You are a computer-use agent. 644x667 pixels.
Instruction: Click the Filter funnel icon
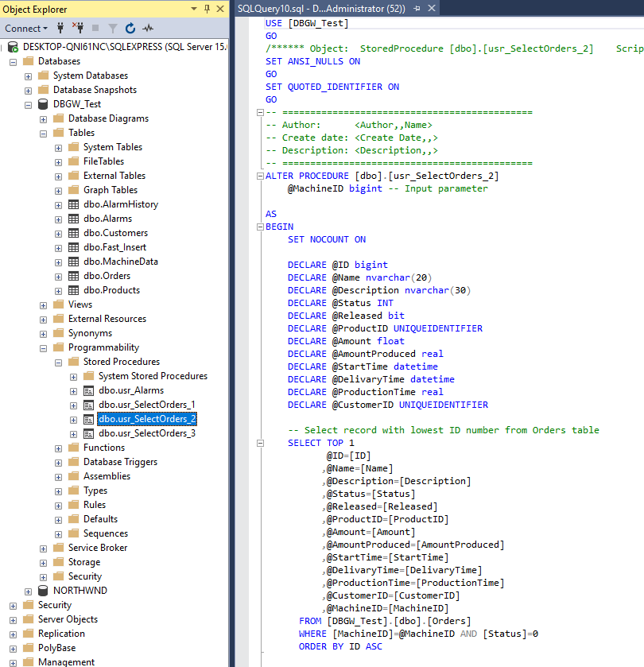(x=113, y=29)
